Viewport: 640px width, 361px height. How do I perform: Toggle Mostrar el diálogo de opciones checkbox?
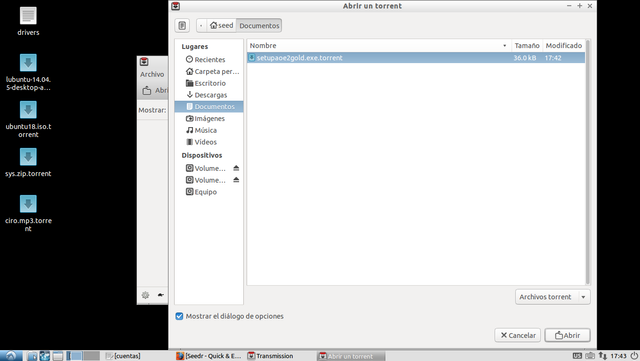coord(179,316)
